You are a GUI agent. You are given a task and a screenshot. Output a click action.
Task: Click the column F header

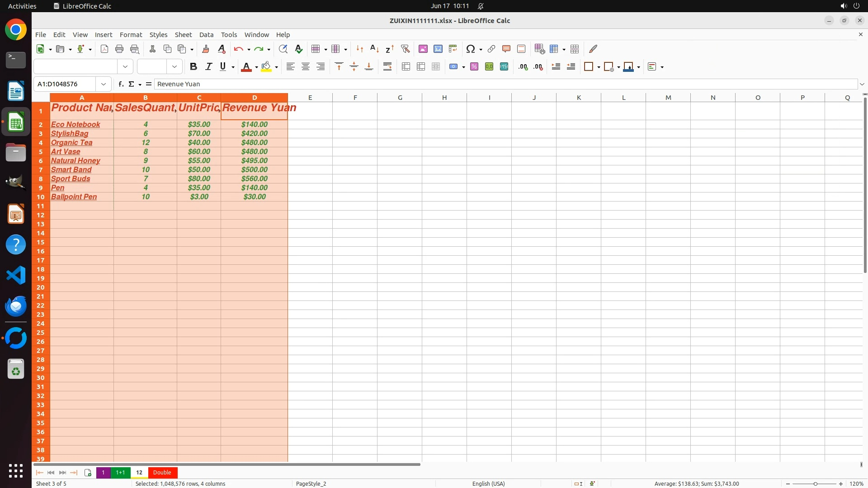(355, 98)
